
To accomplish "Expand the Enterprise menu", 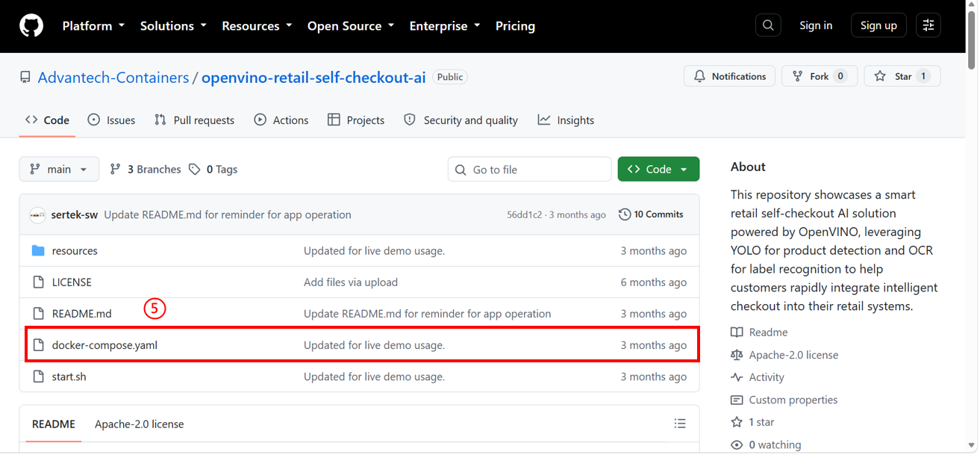I will coord(445,25).
